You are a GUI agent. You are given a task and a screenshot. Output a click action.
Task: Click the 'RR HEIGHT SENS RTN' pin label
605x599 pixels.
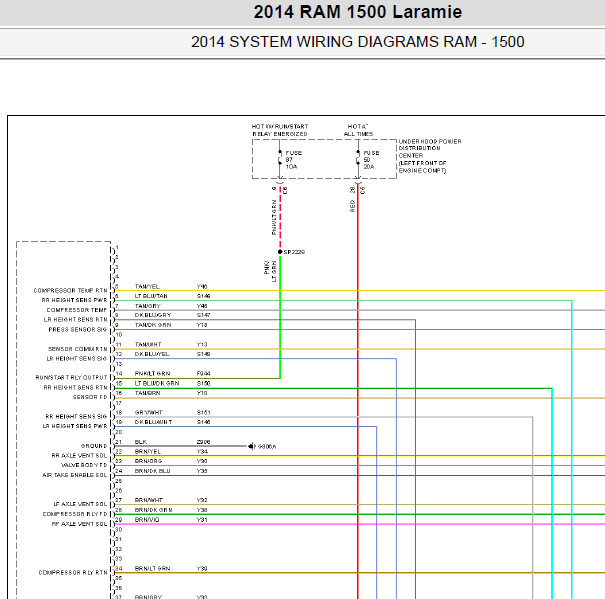75,387
